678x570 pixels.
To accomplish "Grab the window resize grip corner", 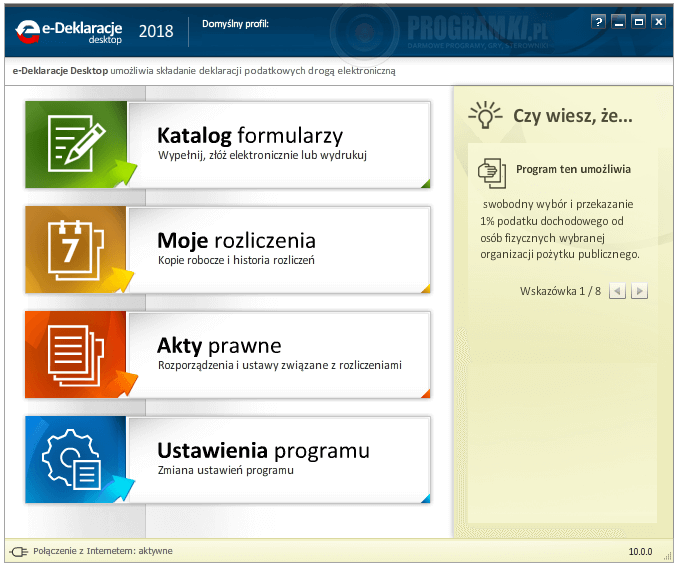I will [x=668, y=557].
